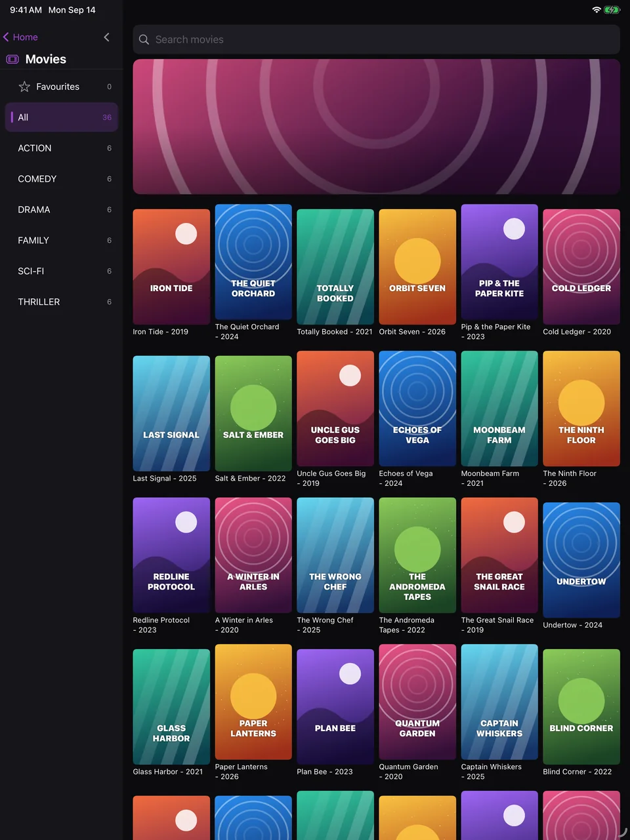Filter by DRAMA genre

(62, 210)
